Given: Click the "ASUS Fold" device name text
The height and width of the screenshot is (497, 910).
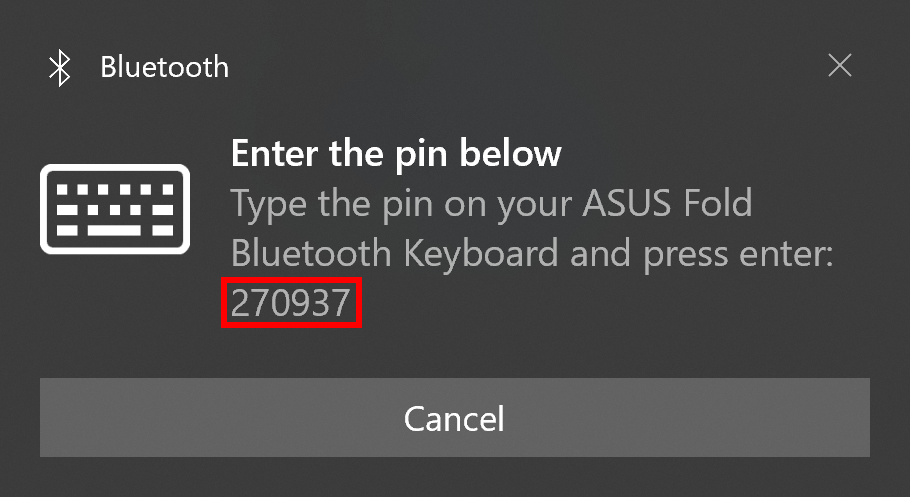Looking at the screenshot, I should pyautogui.click(x=667, y=203).
